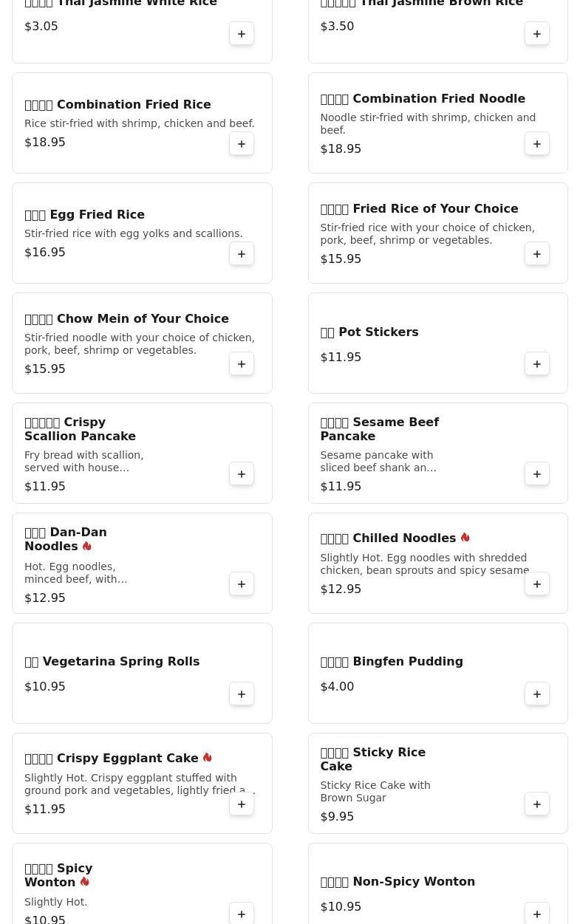Add Thai Jasmine White Rice to order
This screenshot has height=924, width=580.
click(x=242, y=34)
